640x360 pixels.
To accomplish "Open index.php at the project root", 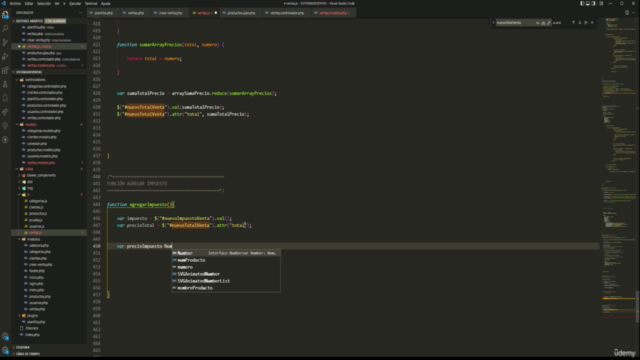I will [x=32, y=335].
